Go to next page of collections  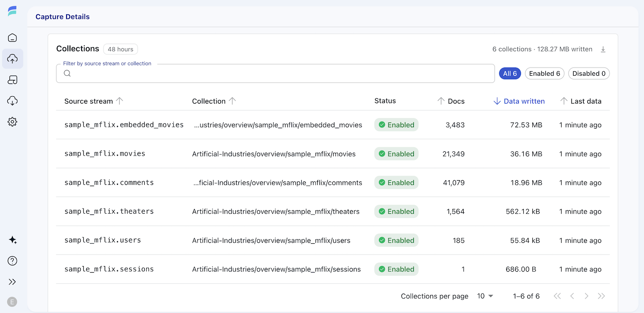(586, 296)
